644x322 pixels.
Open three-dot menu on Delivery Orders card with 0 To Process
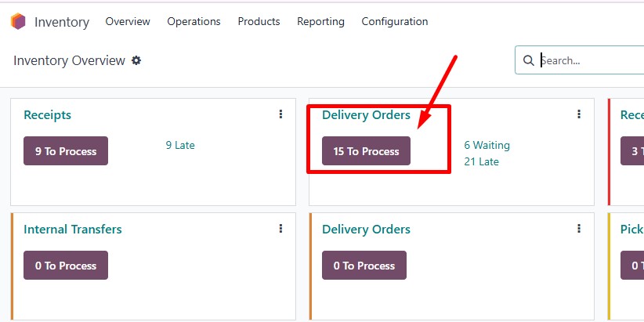pos(579,228)
